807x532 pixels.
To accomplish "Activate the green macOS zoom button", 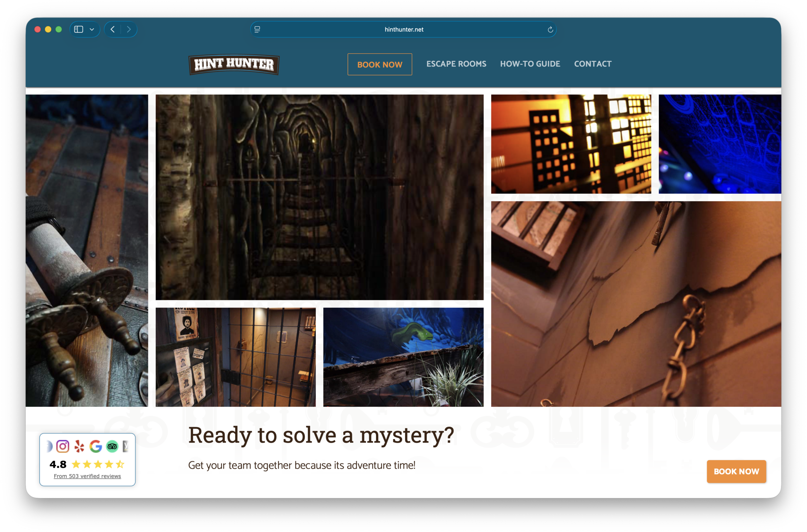I will coord(59,29).
